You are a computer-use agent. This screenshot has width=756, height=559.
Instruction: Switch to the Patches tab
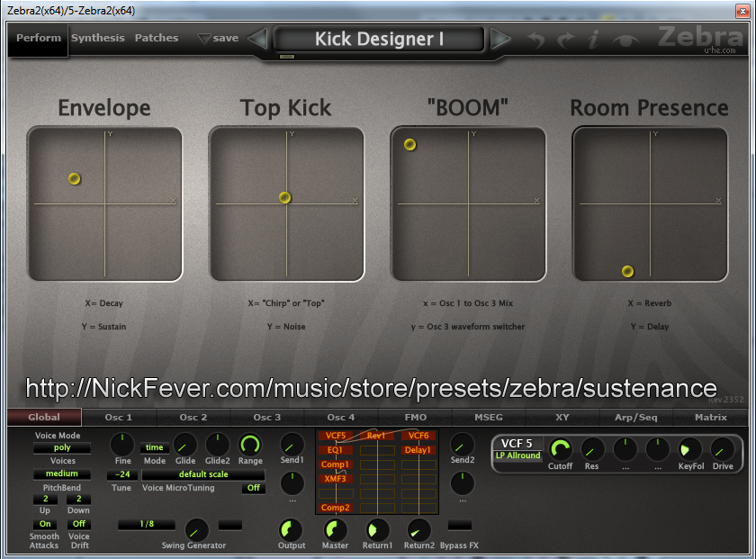point(157,38)
